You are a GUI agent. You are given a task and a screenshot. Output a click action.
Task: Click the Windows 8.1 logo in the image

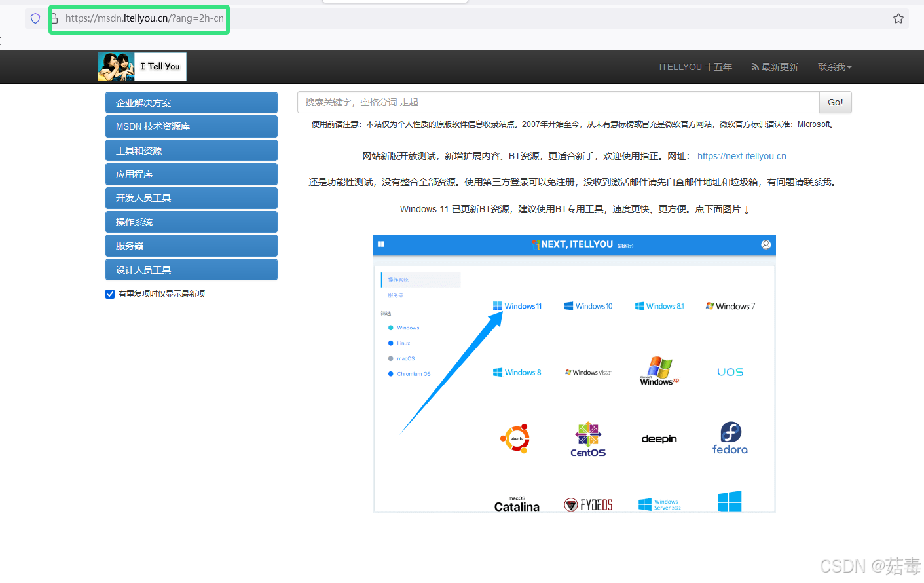(659, 306)
